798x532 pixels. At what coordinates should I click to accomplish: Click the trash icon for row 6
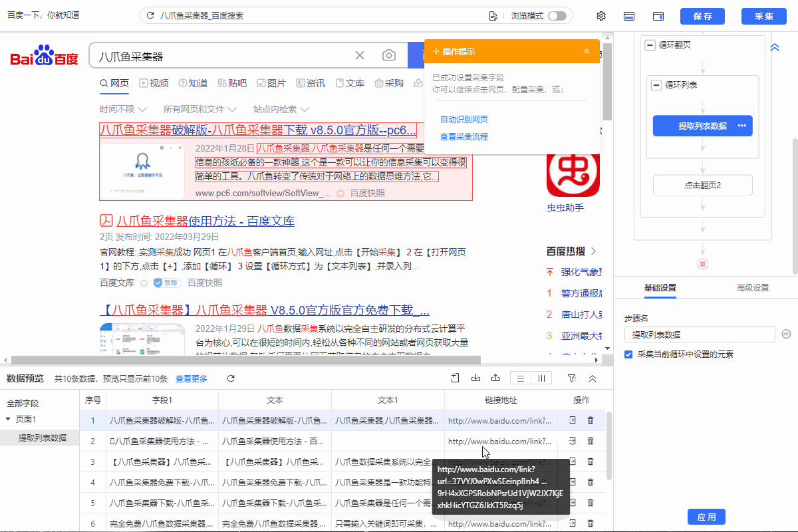[591, 523]
